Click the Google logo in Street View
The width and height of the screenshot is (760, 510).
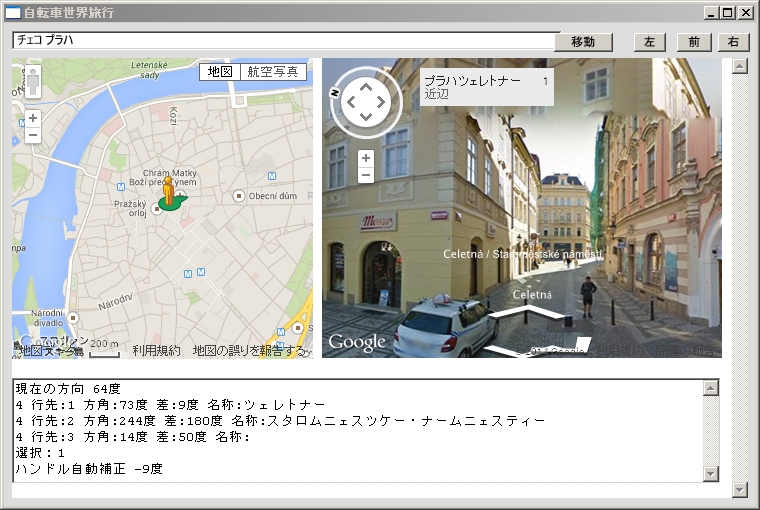point(357,342)
